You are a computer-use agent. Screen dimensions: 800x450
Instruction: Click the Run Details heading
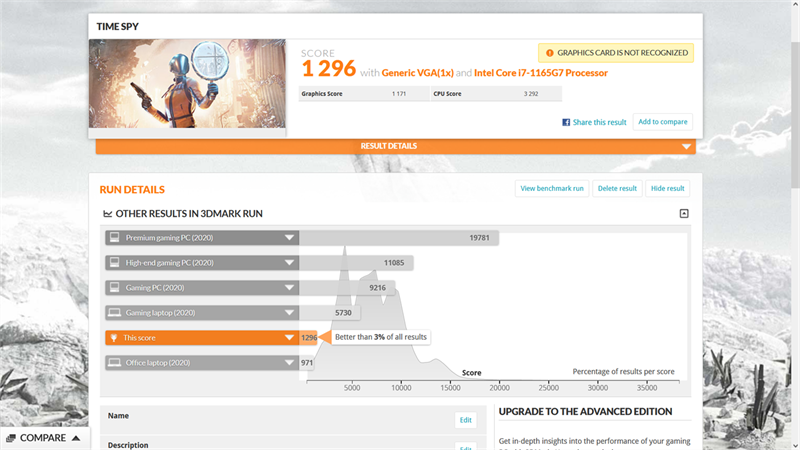coord(132,190)
